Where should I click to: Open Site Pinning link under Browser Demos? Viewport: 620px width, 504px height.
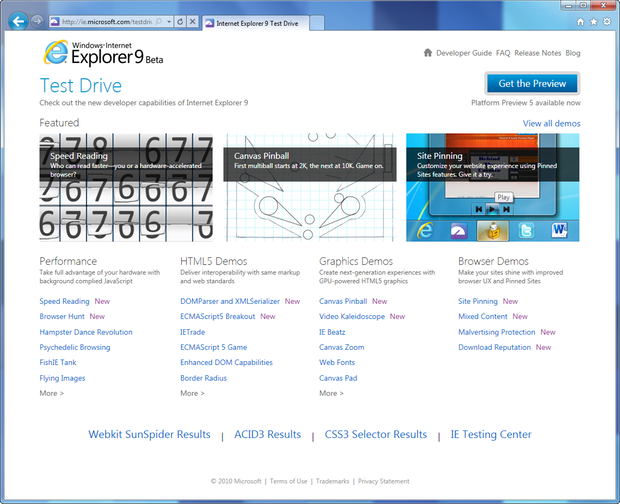(478, 301)
